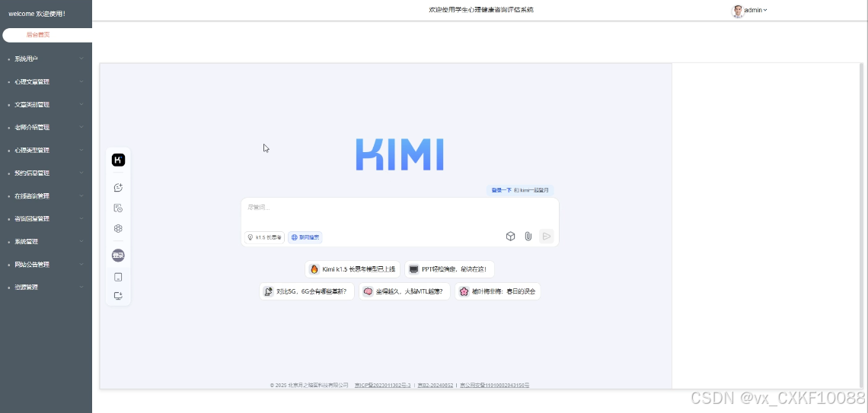Click © 2025 北京月之暗面科技有限公司 text
The image size is (868, 413).
point(309,386)
